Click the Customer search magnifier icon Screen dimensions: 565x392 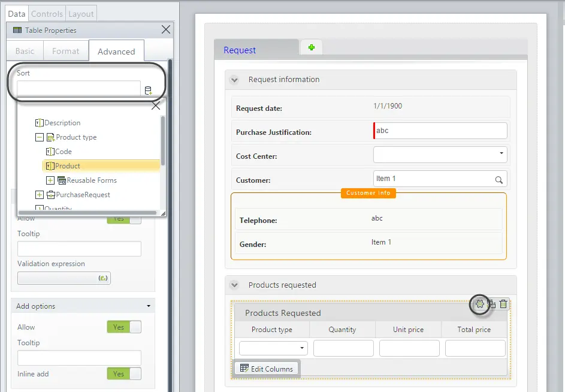coord(498,180)
